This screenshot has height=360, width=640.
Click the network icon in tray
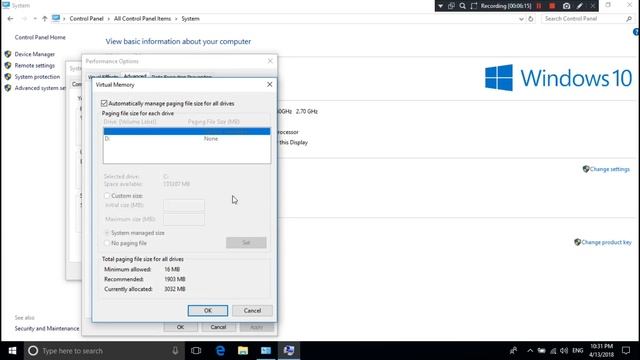(x=553, y=351)
